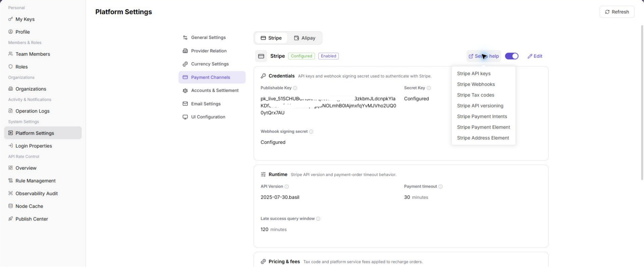Open Team Members page

tap(43, 54)
